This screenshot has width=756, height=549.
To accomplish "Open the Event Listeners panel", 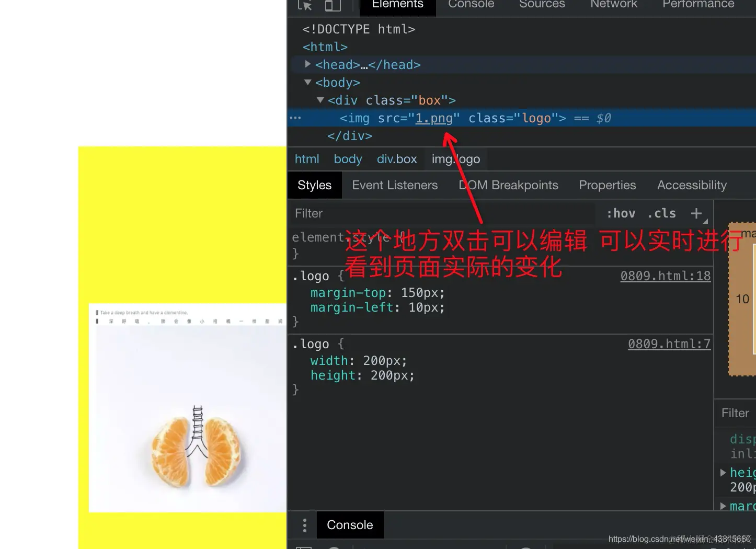I will (395, 185).
